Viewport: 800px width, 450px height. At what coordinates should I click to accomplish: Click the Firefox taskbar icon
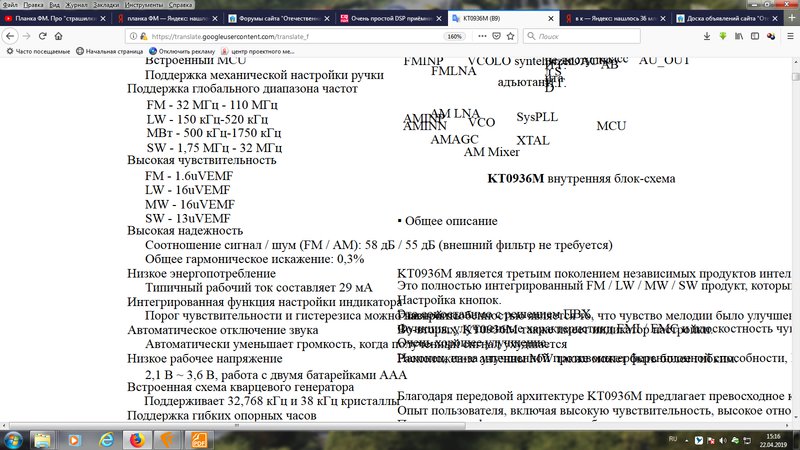(x=137, y=440)
